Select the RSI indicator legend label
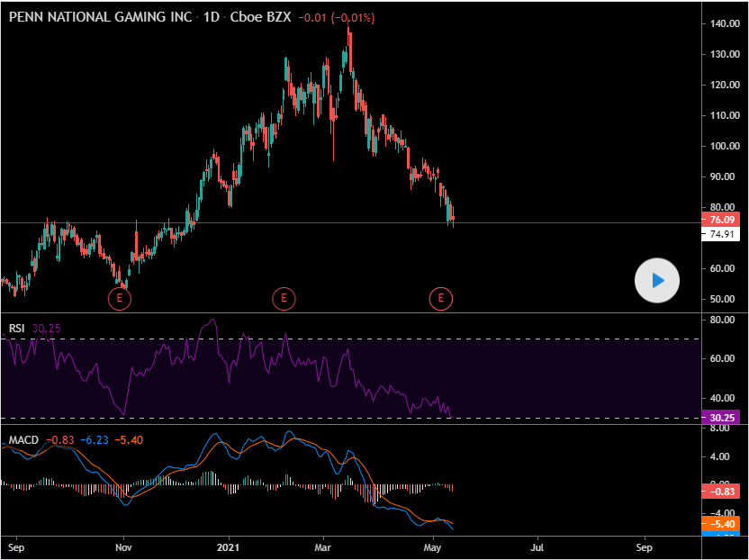749x560 pixels. coord(16,329)
